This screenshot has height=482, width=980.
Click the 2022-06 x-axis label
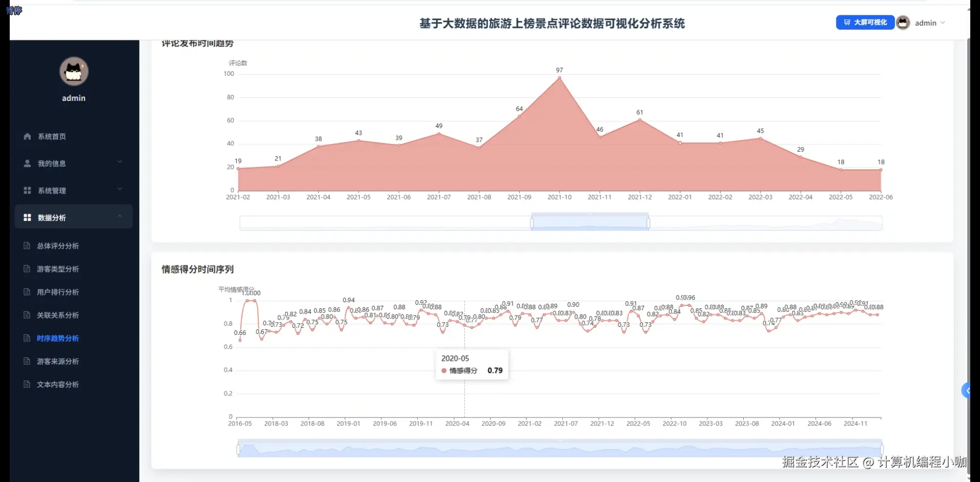click(x=881, y=197)
